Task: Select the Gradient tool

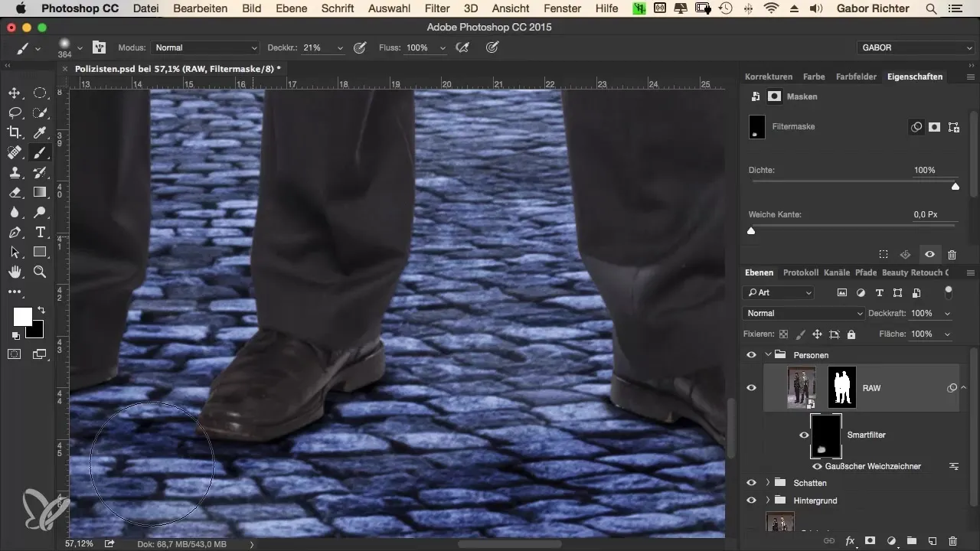Action: point(40,192)
